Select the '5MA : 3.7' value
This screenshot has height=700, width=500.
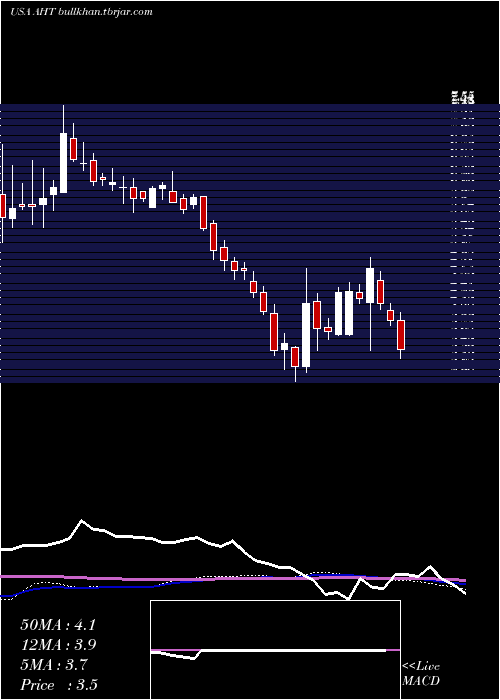coord(54,665)
